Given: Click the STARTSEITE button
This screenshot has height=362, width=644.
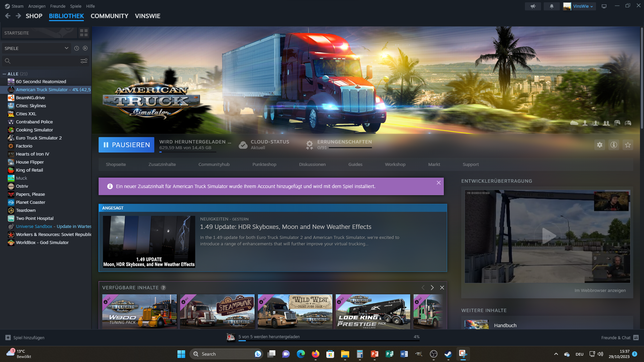Looking at the screenshot, I should [x=40, y=33].
